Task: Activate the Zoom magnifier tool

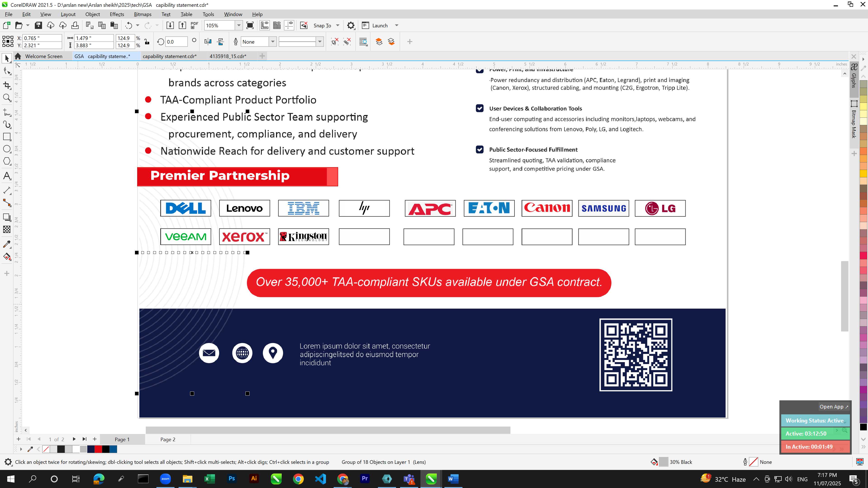Action: (x=7, y=98)
